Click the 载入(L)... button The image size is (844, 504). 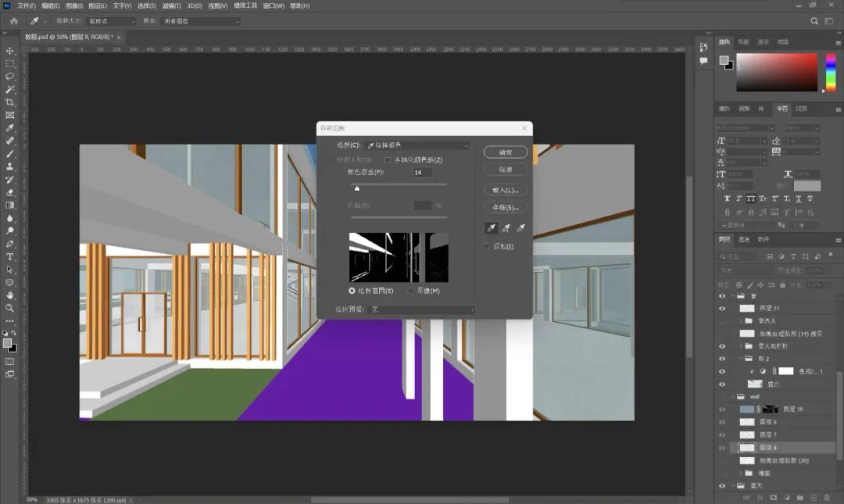tap(506, 190)
